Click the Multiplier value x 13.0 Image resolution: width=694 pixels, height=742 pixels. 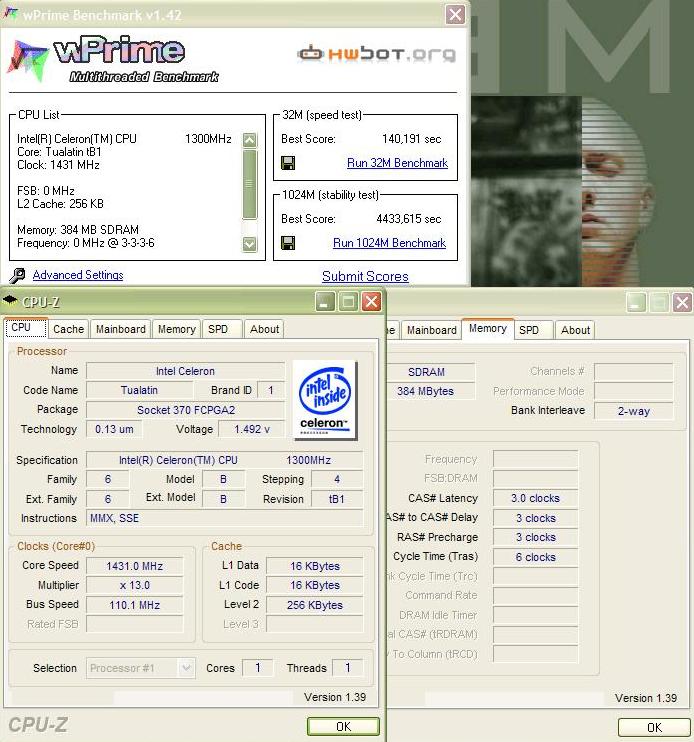[135, 585]
